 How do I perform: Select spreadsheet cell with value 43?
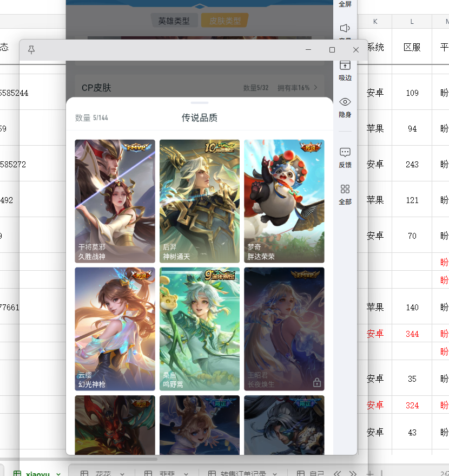[x=412, y=433]
